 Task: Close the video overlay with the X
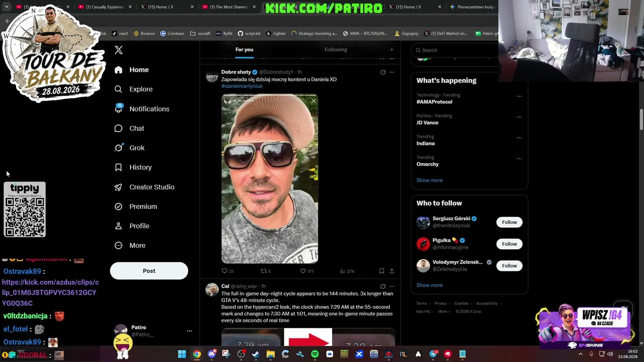coord(313,101)
